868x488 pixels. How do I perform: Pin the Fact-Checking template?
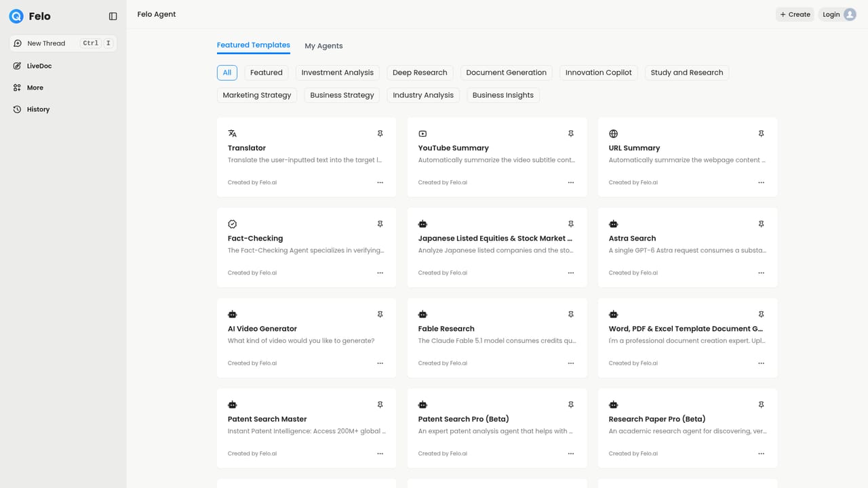pyautogui.click(x=380, y=224)
